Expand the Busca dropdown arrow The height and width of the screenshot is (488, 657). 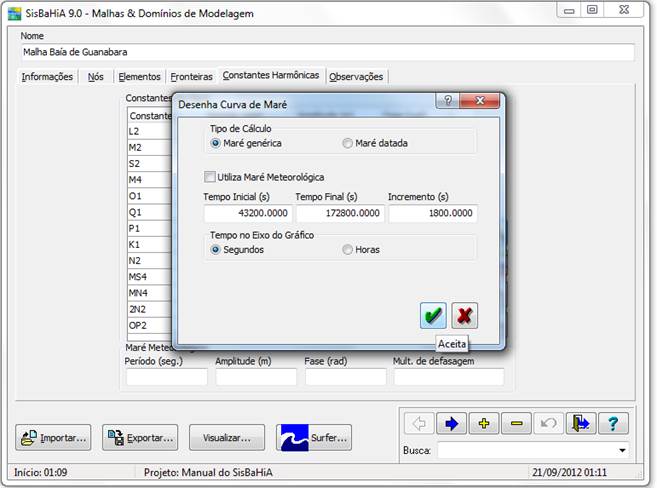click(622, 450)
